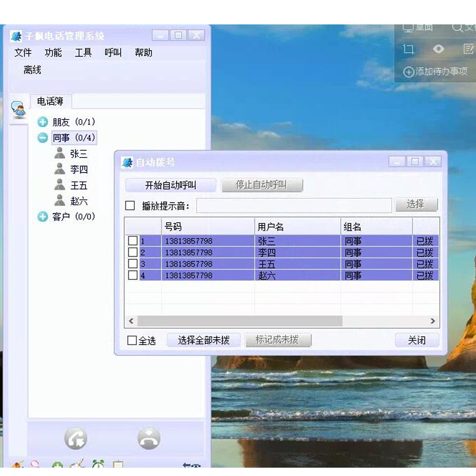The image size is (476, 476).
Task: Click the dial call button with arrow
Action: (76, 439)
